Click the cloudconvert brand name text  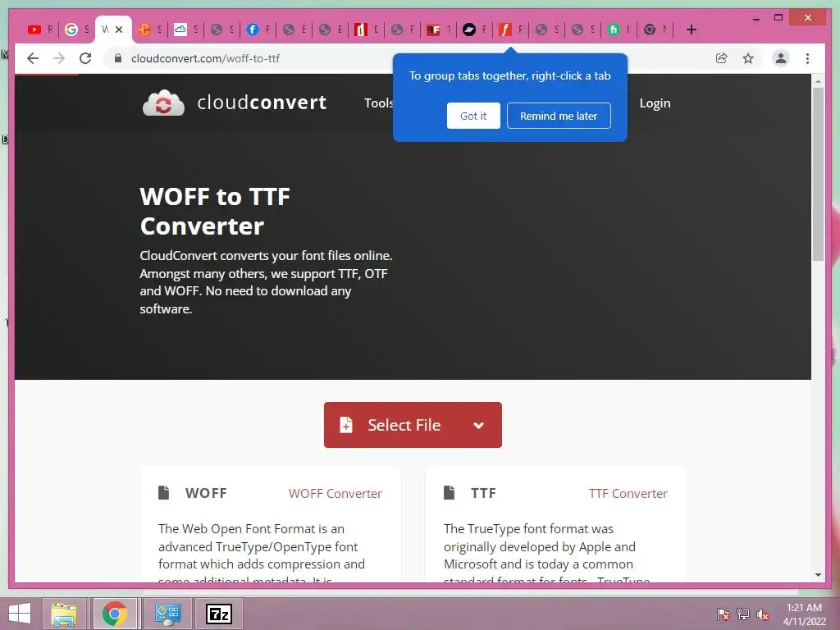[x=262, y=103]
